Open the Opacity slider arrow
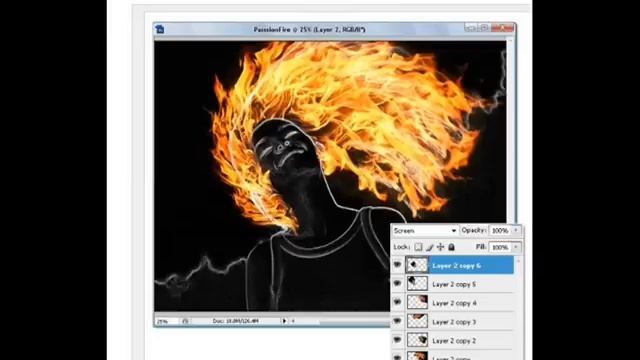The height and width of the screenshot is (360, 640). (x=516, y=231)
